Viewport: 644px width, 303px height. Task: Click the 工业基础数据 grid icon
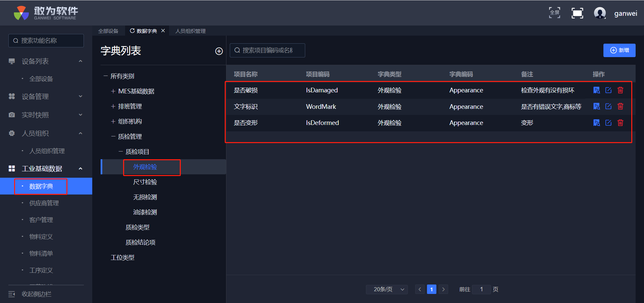pos(12,168)
